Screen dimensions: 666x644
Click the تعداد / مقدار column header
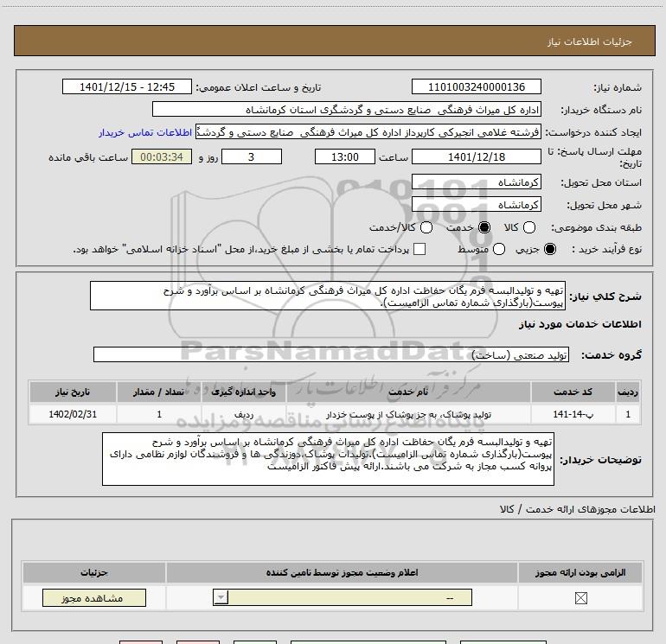pyautogui.click(x=159, y=392)
